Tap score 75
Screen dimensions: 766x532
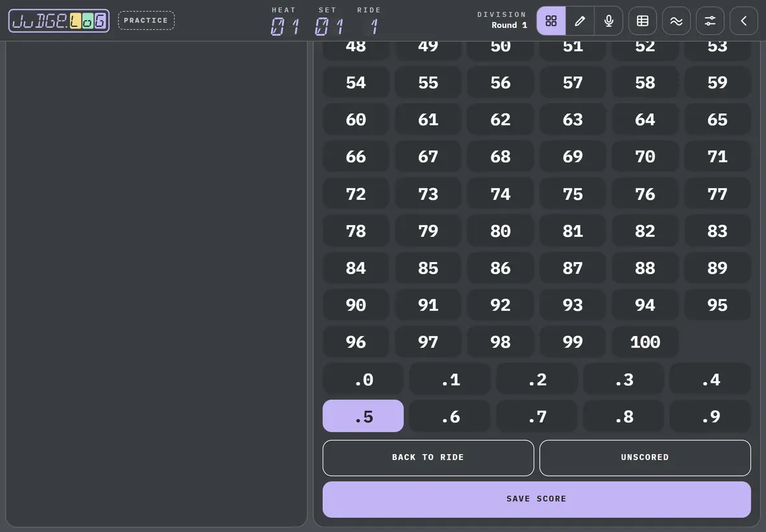click(573, 194)
